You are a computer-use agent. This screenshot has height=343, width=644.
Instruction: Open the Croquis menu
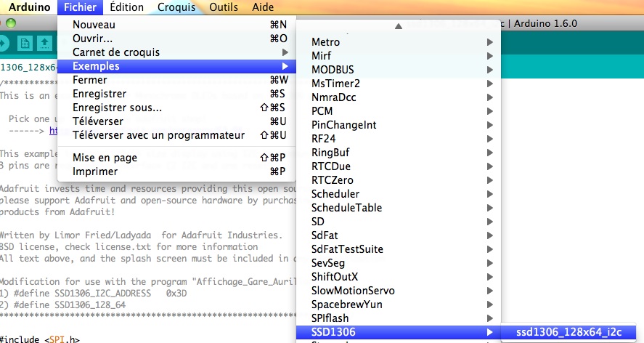176,7
